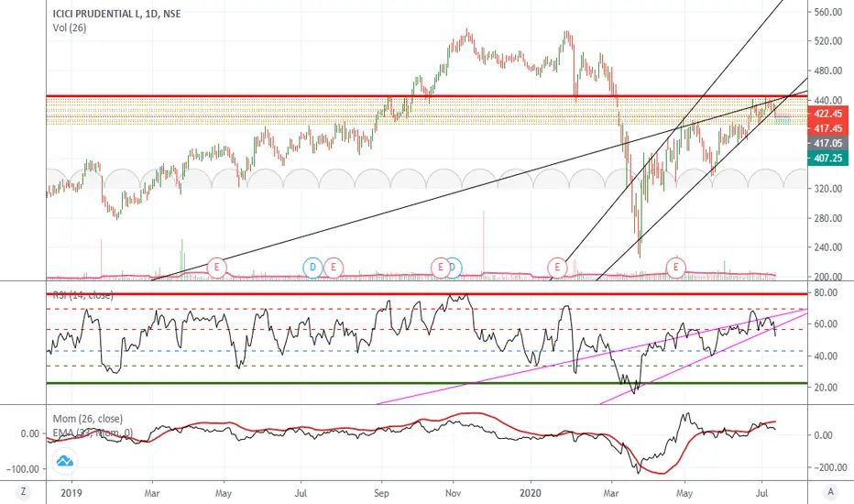
Task: Open the earnings E marker near May 2019
Action: 217,268
